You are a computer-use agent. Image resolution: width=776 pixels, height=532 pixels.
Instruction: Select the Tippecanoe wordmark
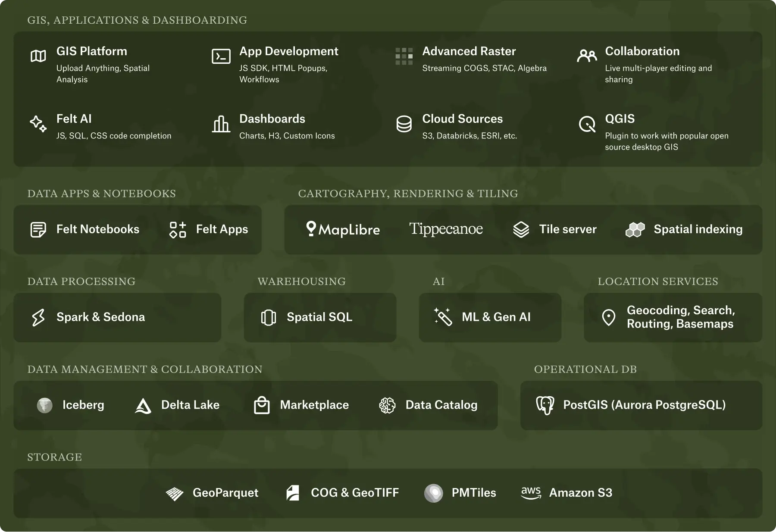click(446, 229)
